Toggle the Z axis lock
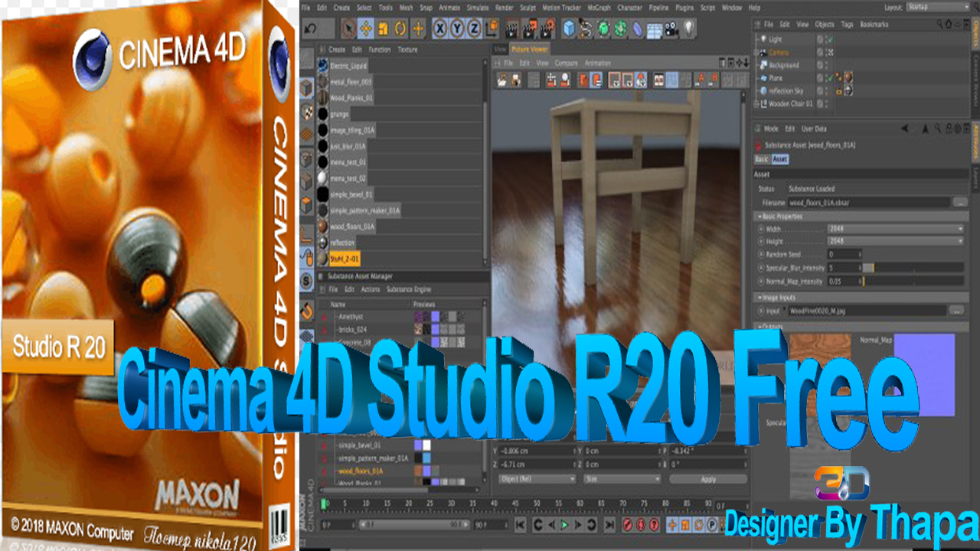980x551 pixels. (x=474, y=29)
